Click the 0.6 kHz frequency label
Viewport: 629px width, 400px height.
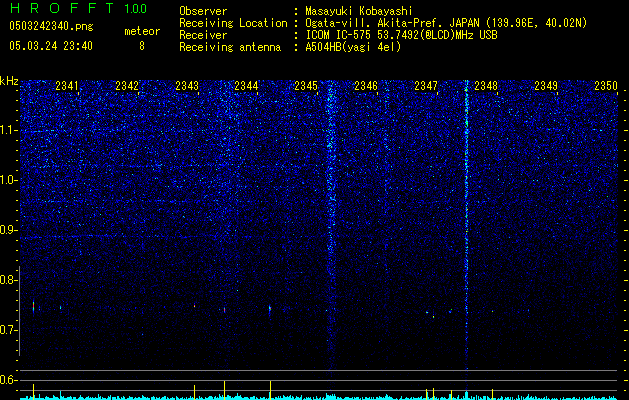click(8, 380)
